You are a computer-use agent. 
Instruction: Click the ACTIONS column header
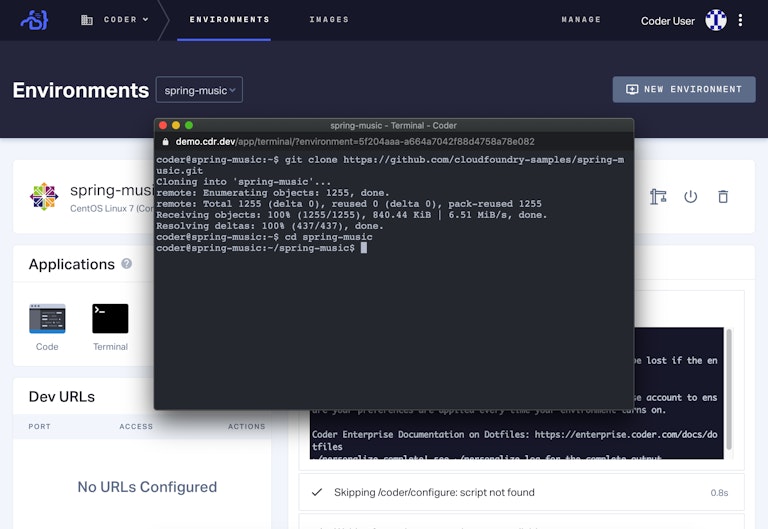pos(246,426)
